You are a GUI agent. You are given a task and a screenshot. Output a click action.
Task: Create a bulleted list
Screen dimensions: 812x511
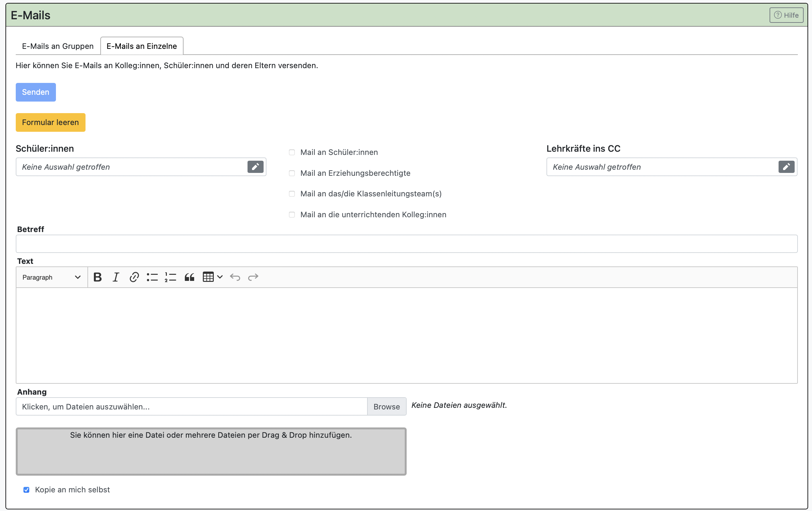152,277
